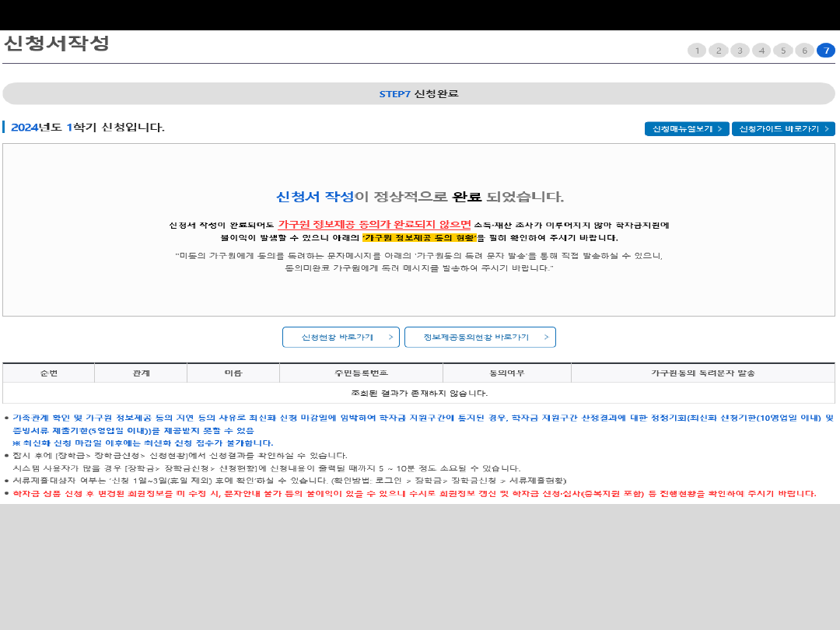The width and height of the screenshot is (840, 630).
Task: Click the STEP7 신청완료 banner
Action: (418, 93)
